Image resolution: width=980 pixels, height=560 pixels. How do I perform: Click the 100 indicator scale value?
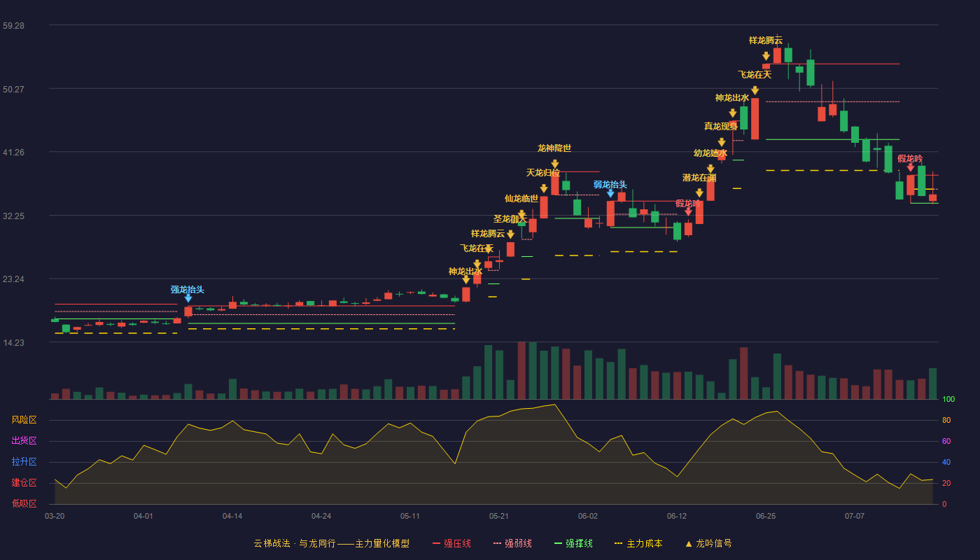pos(948,400)
